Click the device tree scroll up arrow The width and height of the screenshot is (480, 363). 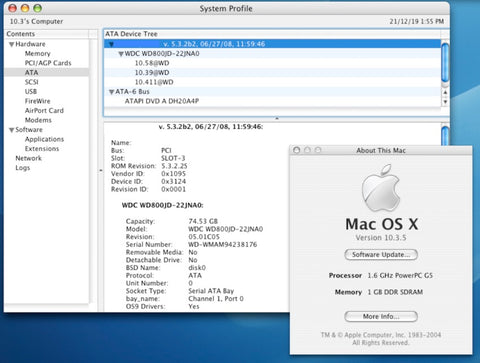[x=445, y=93]
